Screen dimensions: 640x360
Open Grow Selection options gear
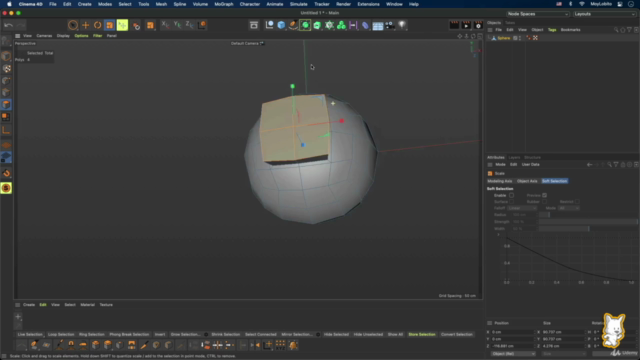pyautogui.click(x=206, y=334)
